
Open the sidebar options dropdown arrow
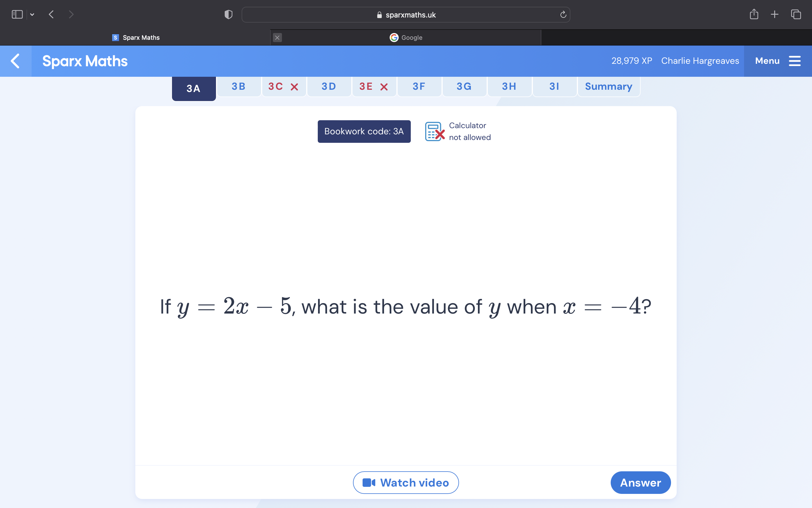click(x=32, y=14)
